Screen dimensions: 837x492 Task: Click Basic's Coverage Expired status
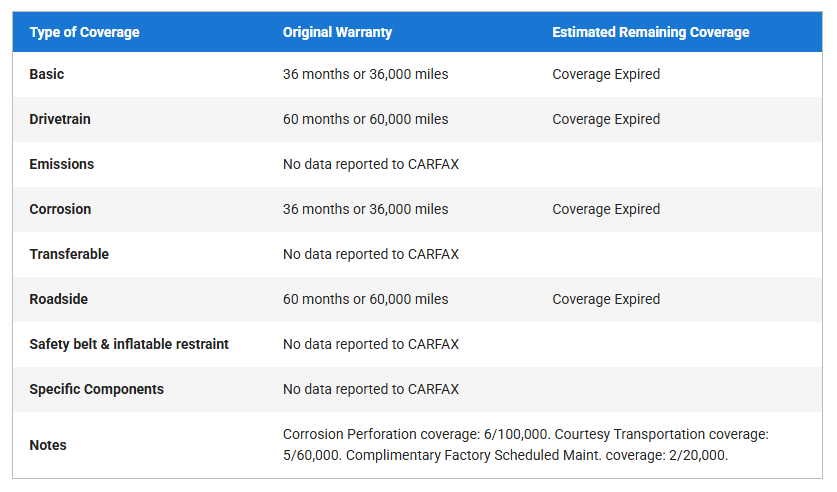606,74
